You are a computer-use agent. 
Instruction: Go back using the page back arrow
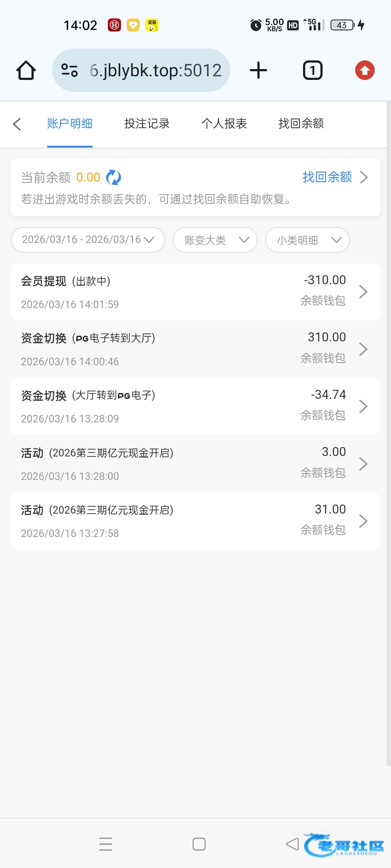point(17,124)
